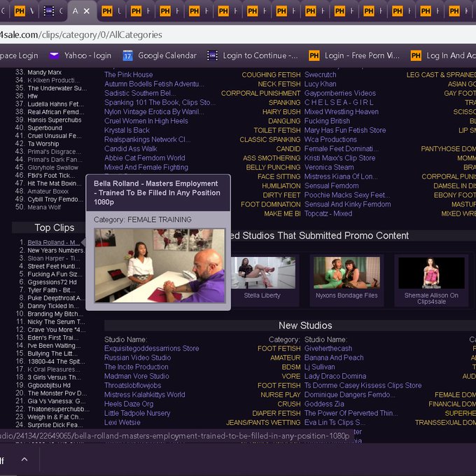Screen dimensions: 476x476
Task: Select the NECK FETISH category
Action: 279,84
